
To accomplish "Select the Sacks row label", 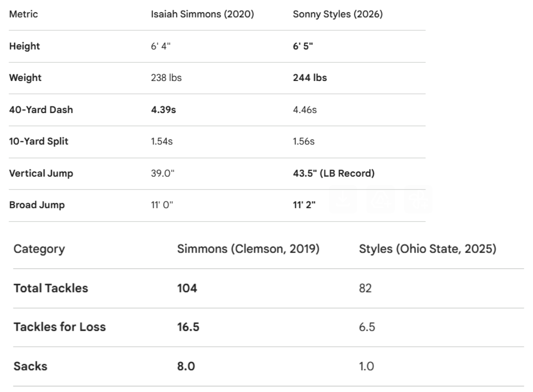I will [30, 366].
